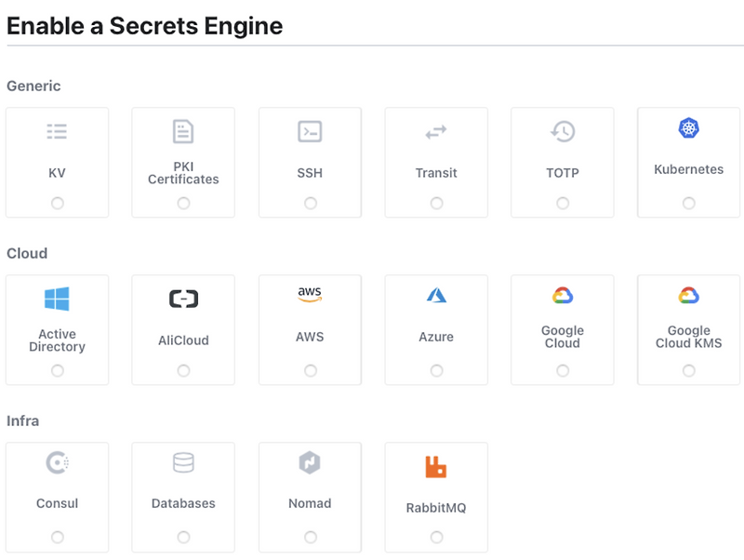Viewport: 744px width, 560px height.
Task: Click the Azure triangle logo
Action: (x=436, y=296)
